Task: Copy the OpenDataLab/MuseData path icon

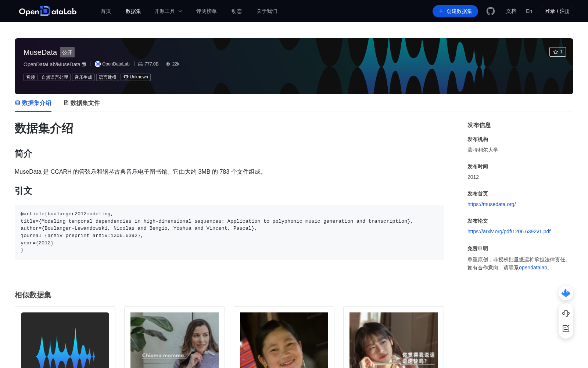Action: [x=84, y=64]
